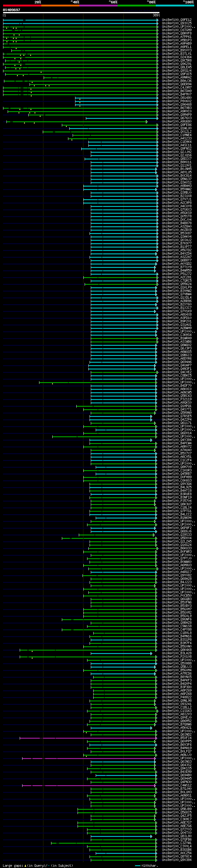This screenshot has width=197, height=868.
Task: Open hit UniRef100_B9P201 label
Action: 176,321
